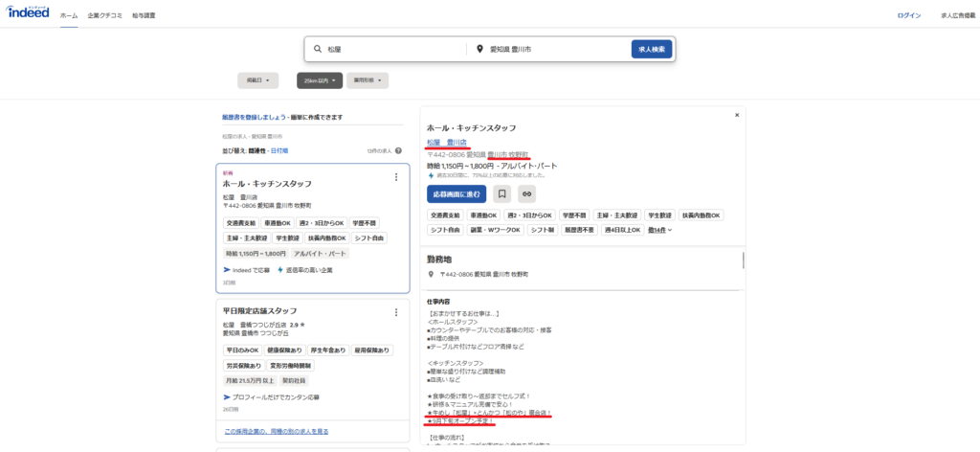
Task: Click 松屋 豊橋つつじが丘店 company name
Action: tap(256, 325)
